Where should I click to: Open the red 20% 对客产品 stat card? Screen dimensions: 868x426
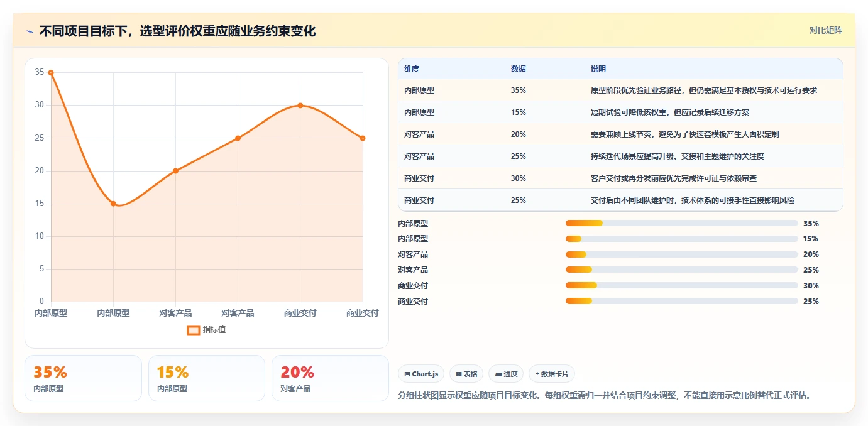(330, 378)
